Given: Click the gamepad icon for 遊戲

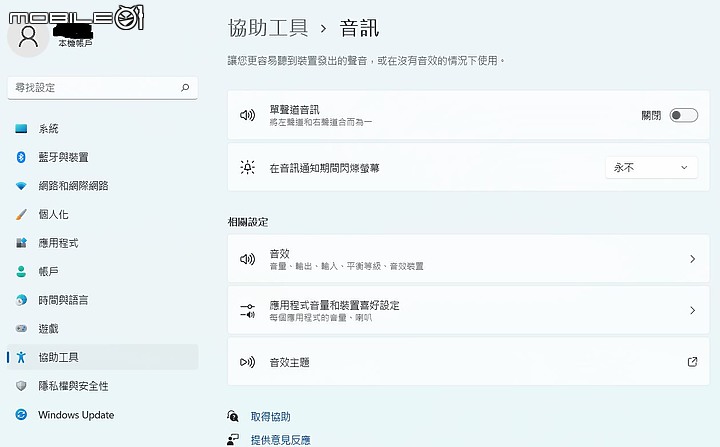Looking at the screenshot, I should (x=21, y=328).
